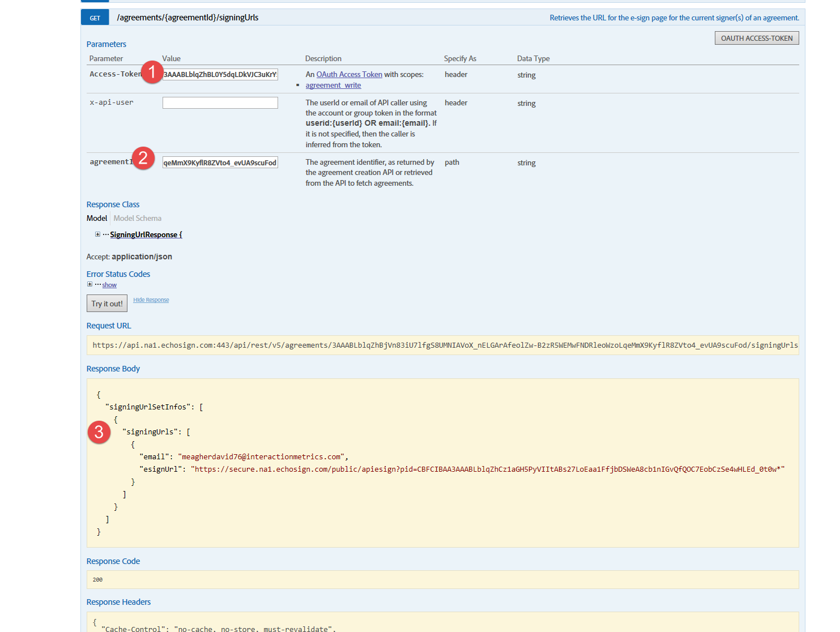This screenshot has height=632, width=840.
Task: Click the red annotation marker numbered 3
Action: [x=99, y=432]
